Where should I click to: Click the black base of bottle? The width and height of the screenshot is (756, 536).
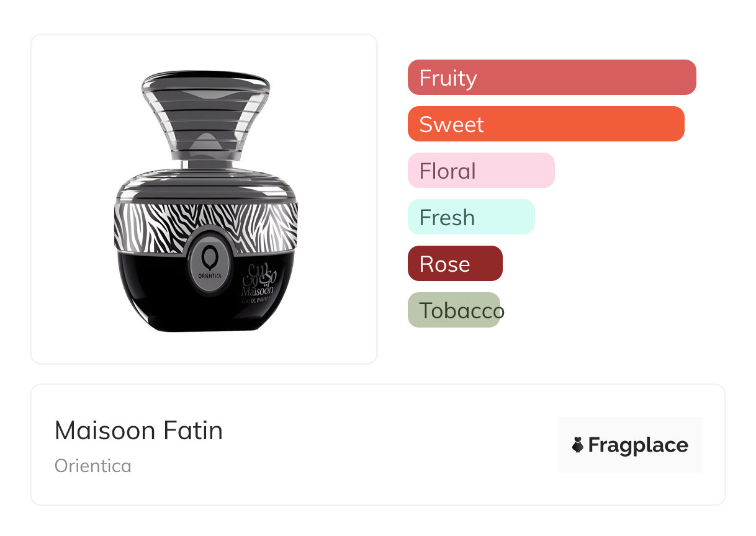click(x=168, y=298)
